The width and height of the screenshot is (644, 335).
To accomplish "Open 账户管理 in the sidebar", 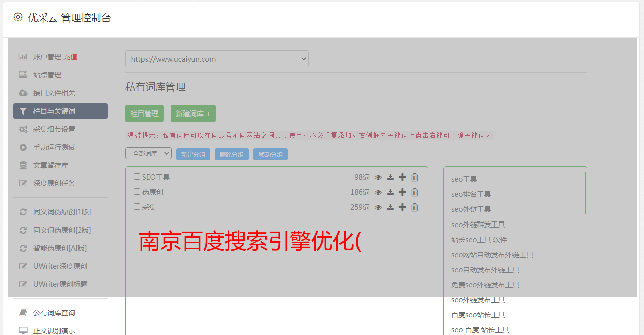I will pos(47,57).
